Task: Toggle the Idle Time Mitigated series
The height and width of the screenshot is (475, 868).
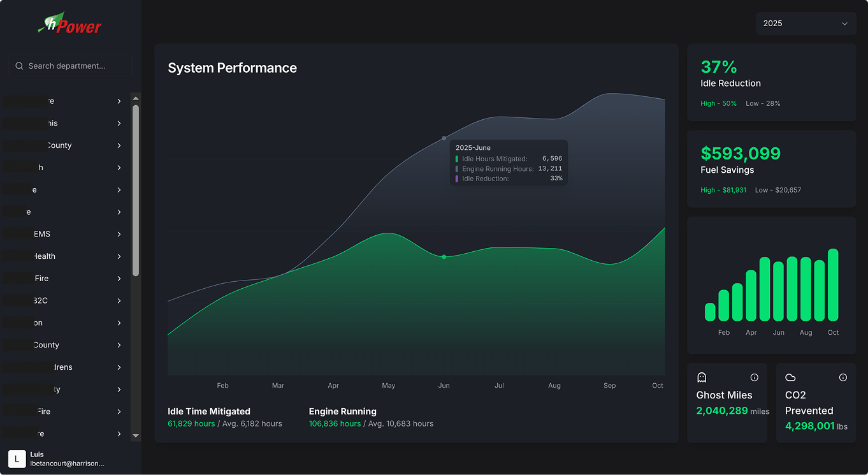Action: 208,411
